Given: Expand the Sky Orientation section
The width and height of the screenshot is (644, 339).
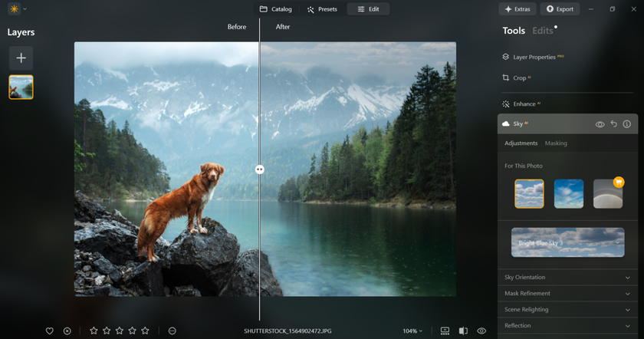Looking at the screenshot, I should [x=566, y=277].
